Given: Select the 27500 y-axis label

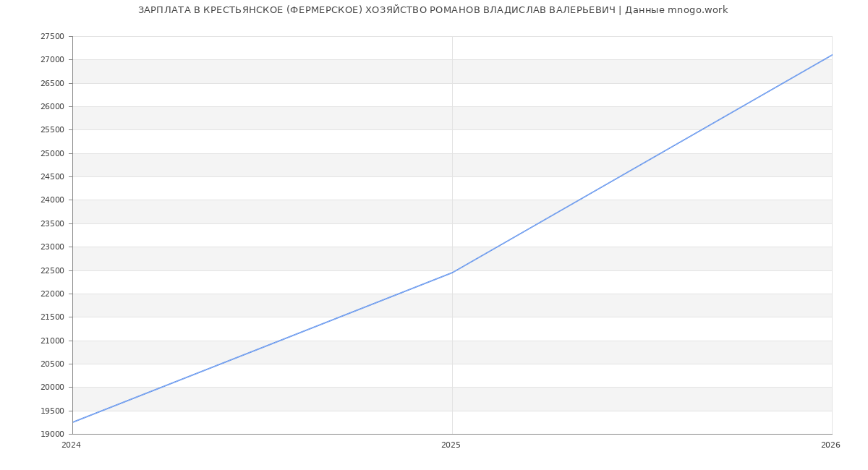Looking at the screenshot, I should click(x=52, y=36).
